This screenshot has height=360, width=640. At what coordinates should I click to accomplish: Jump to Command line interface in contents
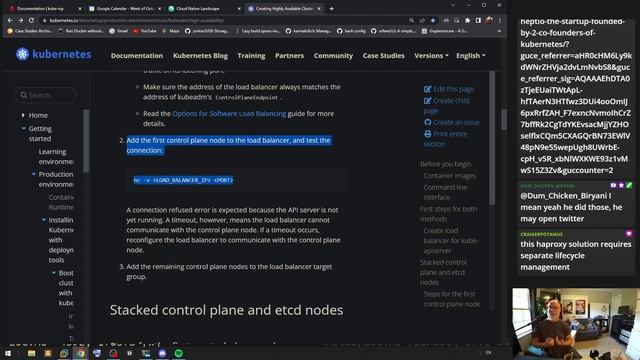pyautogui.click(x=445, y=192)
